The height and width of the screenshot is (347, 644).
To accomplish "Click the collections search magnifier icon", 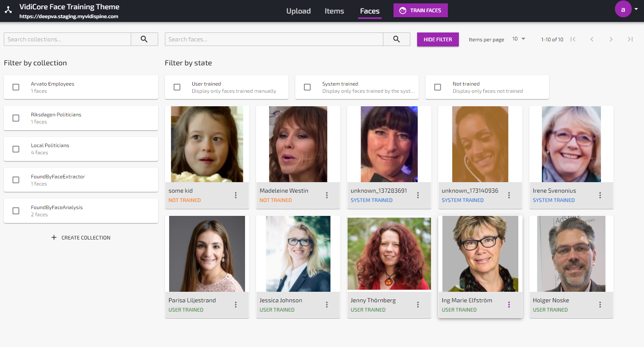I will pyautogui.click(x=144, y=39).
